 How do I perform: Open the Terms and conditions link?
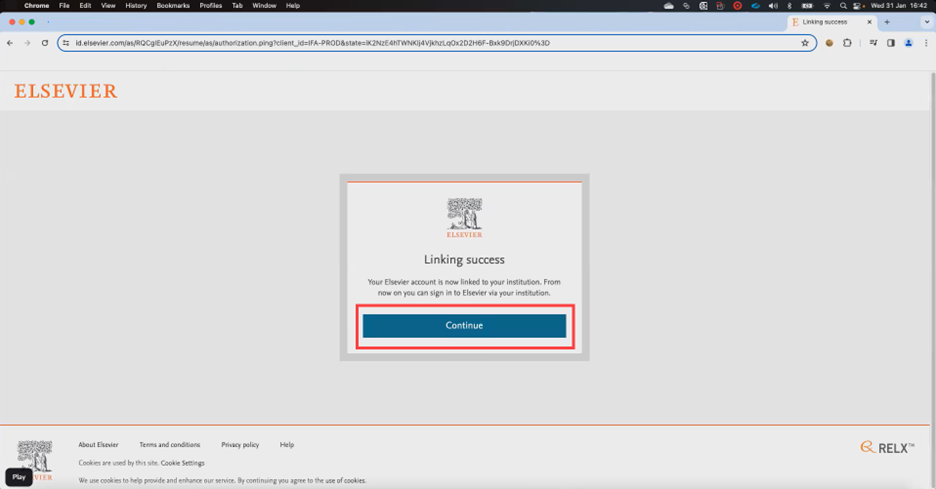(170, 445)
